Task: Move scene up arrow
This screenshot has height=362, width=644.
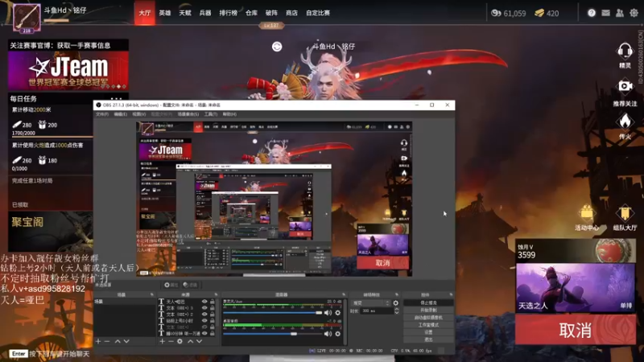Action: click(118, 341)
